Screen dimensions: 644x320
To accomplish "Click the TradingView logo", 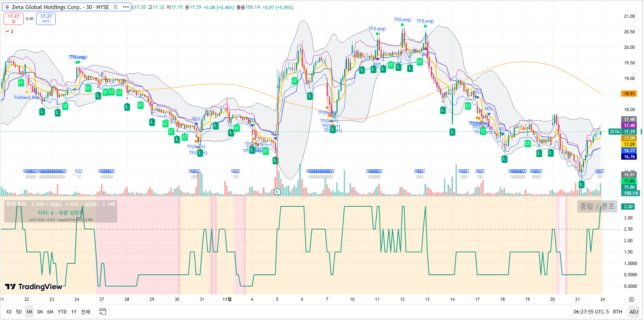I will (x=33, y=287).
